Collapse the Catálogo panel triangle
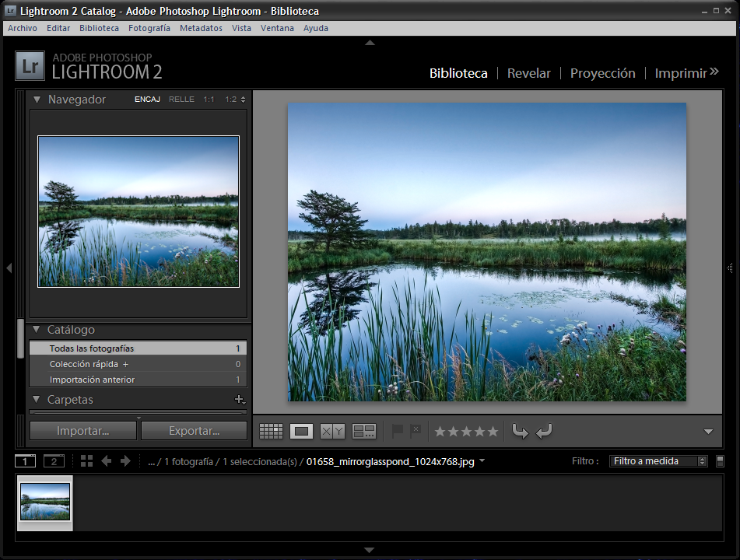 click(x=37, y=330)
